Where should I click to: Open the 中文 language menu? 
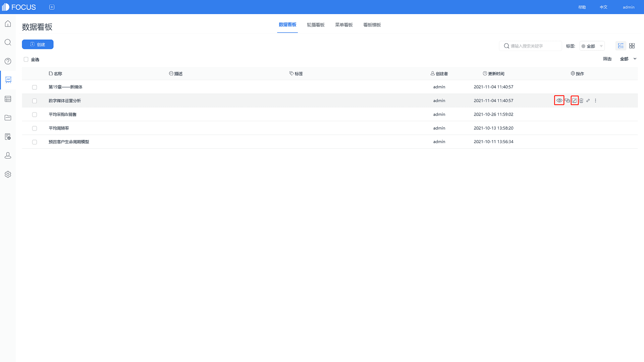603,7
